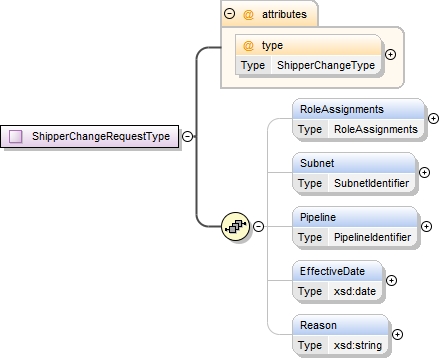This screenshot has width=441, height=360.
Task: Expand the Pipeline element
Action: [426, 227]
